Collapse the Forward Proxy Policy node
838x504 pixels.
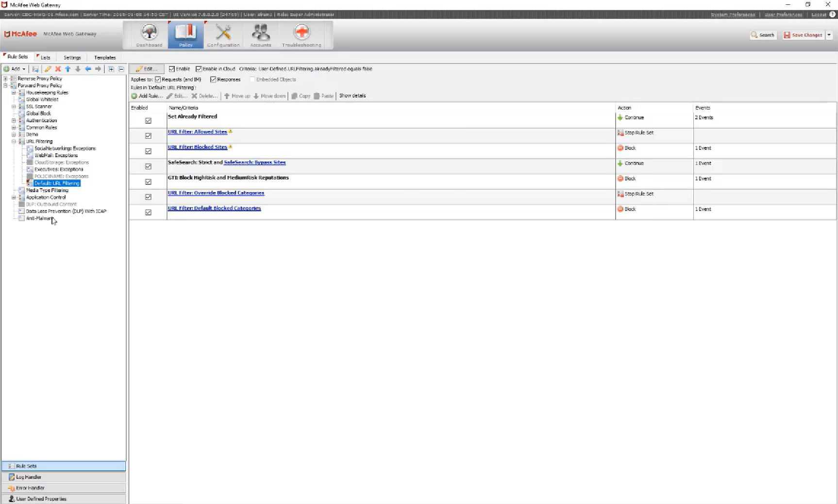[5, 85]
